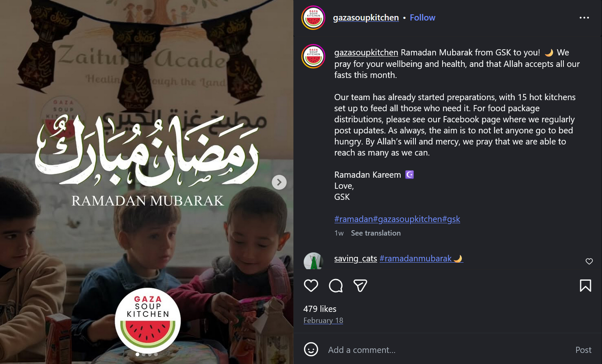Image resolution: width=602 pixels, height=364 pixels.
Task: Open the emoji picker smiley icon
Action: click(311, 350)
